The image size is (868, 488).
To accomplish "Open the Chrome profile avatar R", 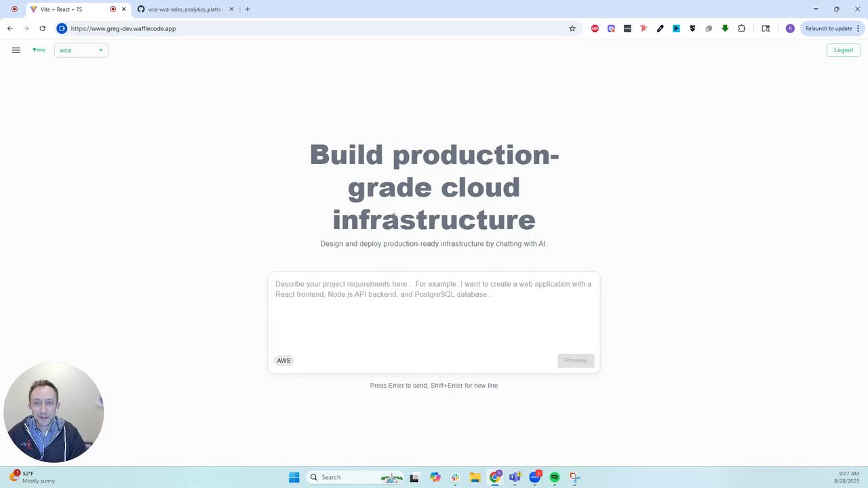I will 790,28.
